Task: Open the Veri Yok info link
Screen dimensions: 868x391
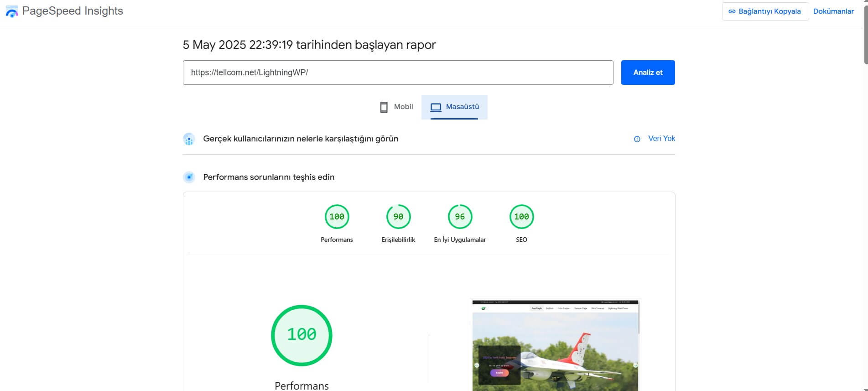Action: (x=661, y=138)
